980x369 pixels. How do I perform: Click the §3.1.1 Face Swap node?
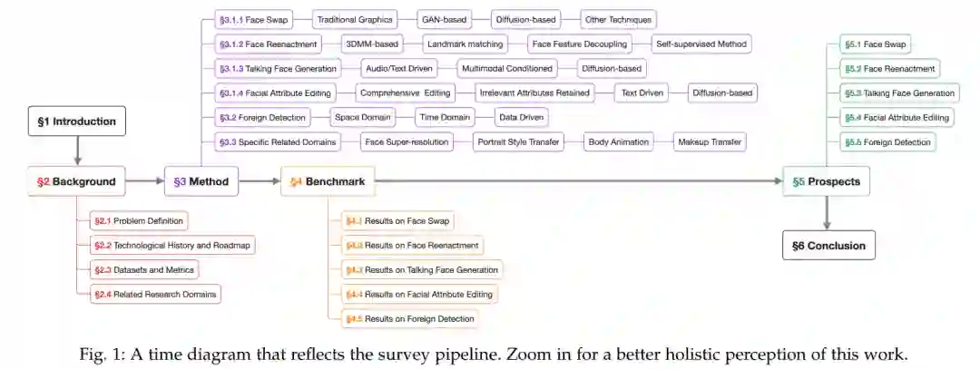257,19
